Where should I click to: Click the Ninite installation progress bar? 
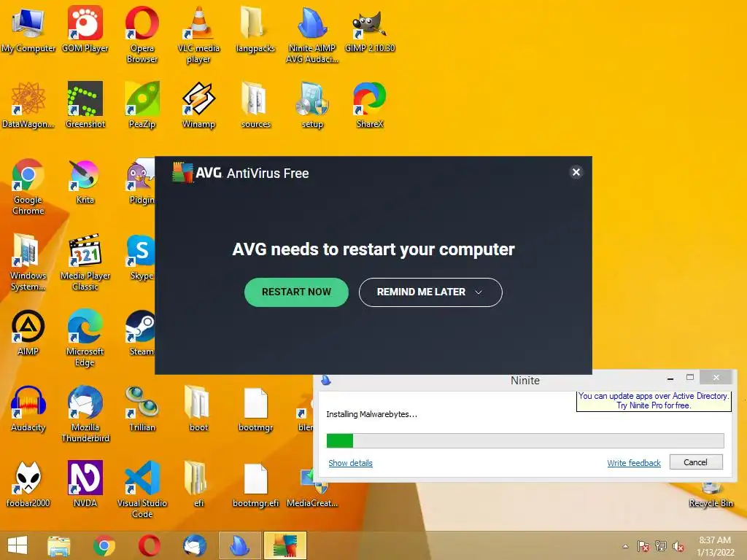(x=525, y=440)
